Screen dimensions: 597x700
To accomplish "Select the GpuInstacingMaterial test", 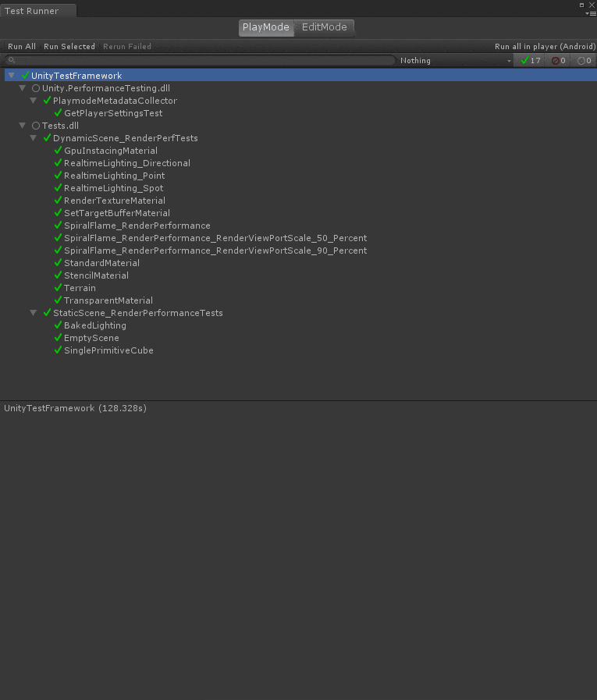I will pos(110,151).
